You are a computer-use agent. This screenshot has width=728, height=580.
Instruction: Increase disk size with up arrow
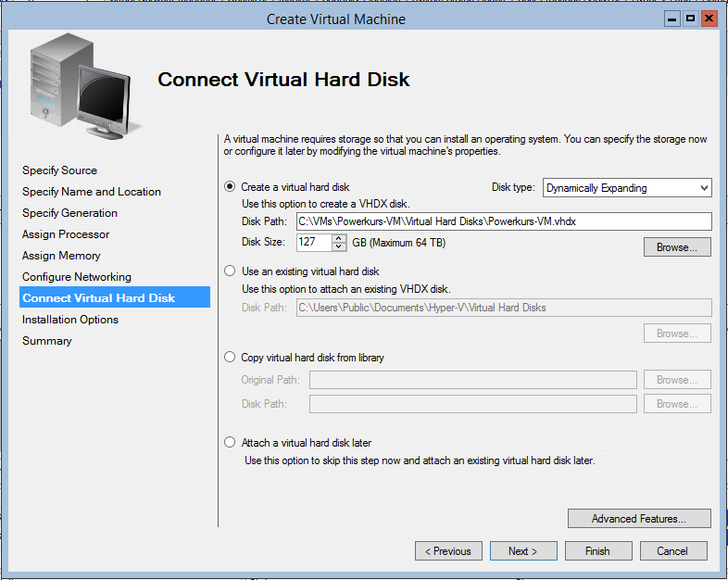pyautogui.click(x=339, y=238)
